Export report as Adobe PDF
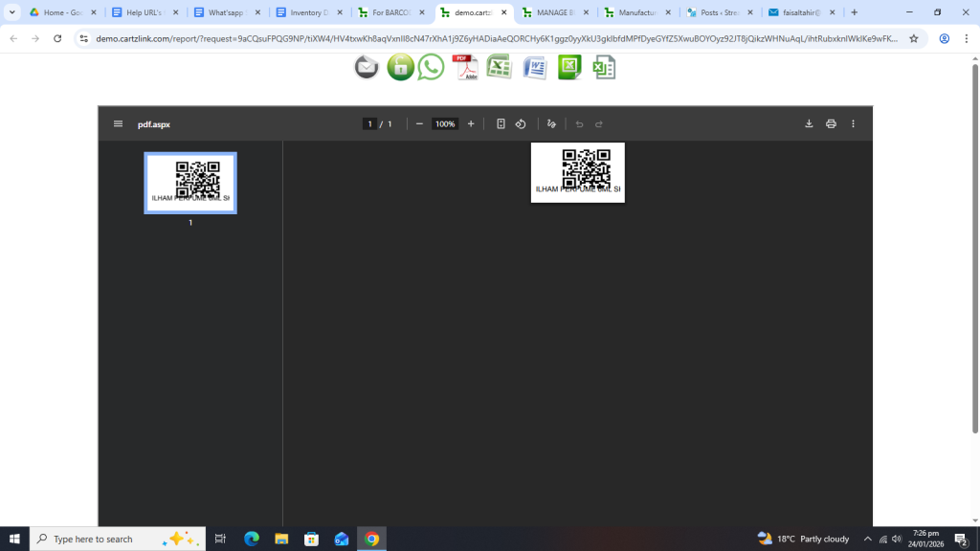 465,67
